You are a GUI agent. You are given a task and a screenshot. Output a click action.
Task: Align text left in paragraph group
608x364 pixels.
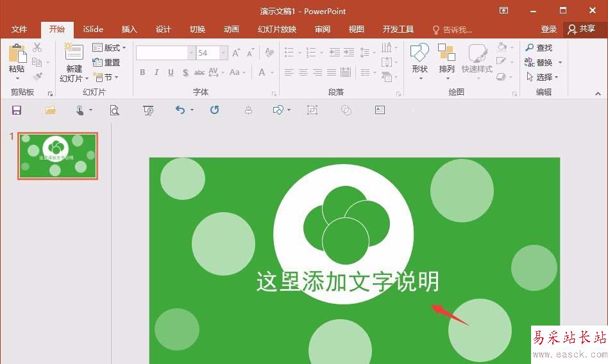tap(289, 72)
